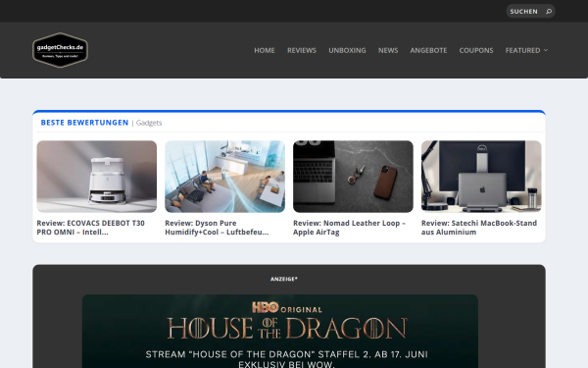
Task: Open the Nomad Leather Loop thumbnail
Action: tap(353, 177)
